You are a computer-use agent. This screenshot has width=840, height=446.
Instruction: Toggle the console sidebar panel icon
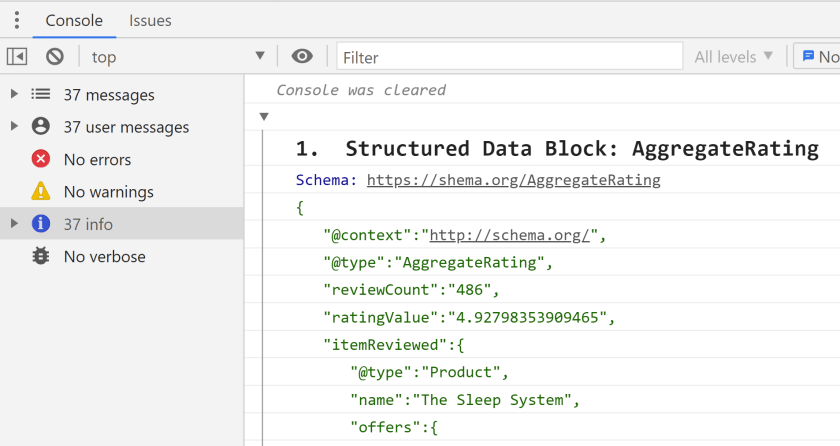[17, 57]
